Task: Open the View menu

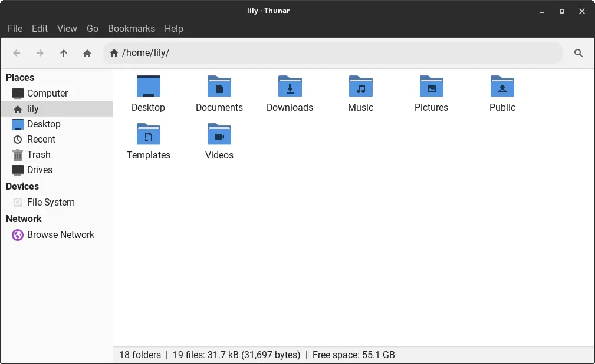Action: (x=67, y=28)
